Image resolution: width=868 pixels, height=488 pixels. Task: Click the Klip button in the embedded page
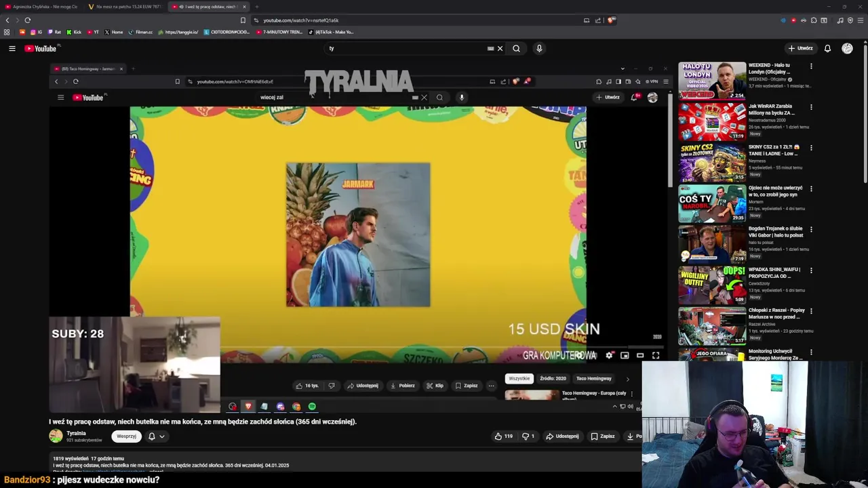435,386
